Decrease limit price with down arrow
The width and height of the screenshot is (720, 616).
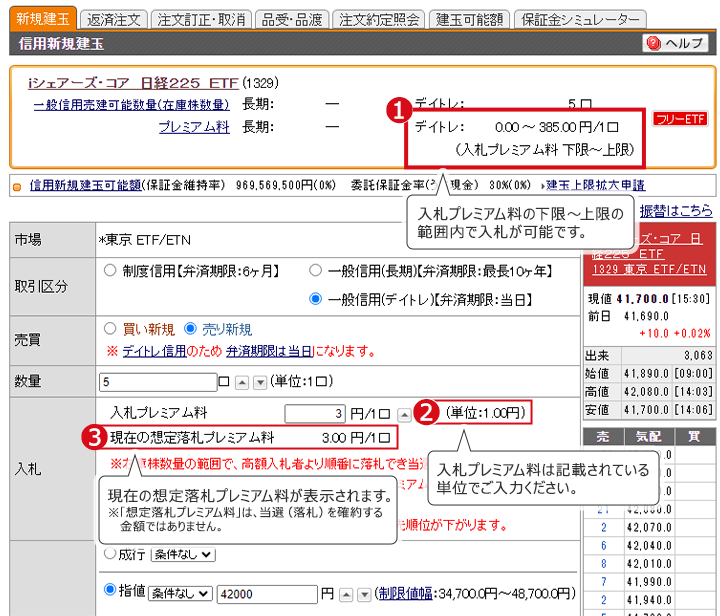361,593
